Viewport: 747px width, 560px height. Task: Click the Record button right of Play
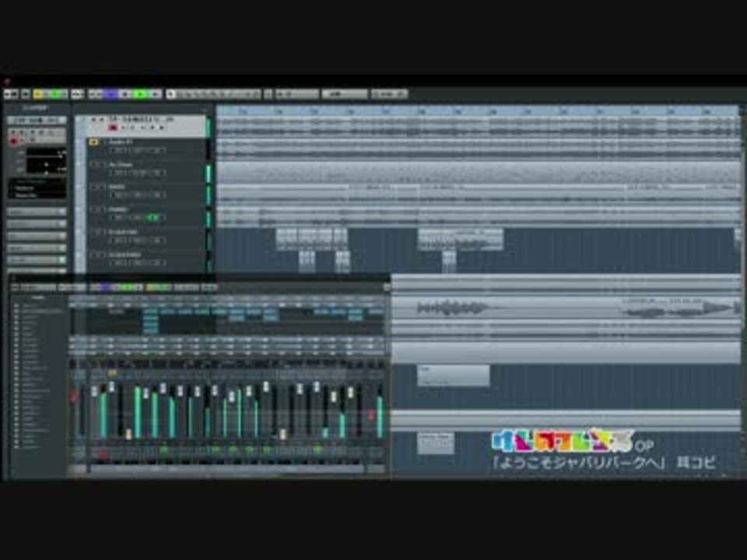[155, 94]
